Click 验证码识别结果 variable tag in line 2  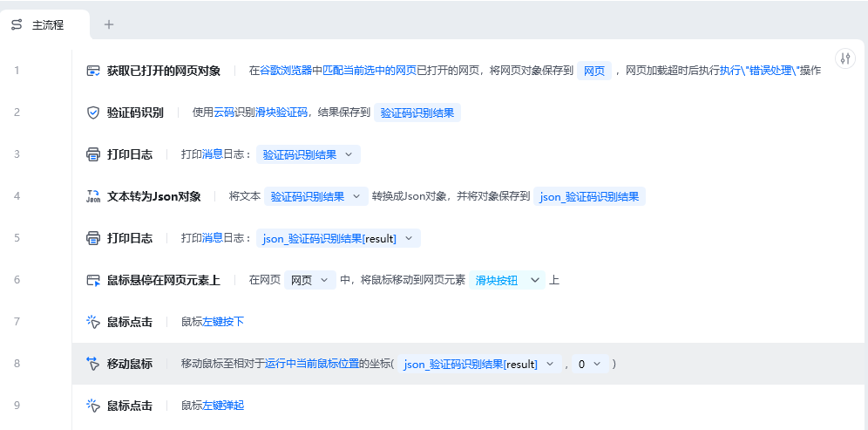pos(417,113)
